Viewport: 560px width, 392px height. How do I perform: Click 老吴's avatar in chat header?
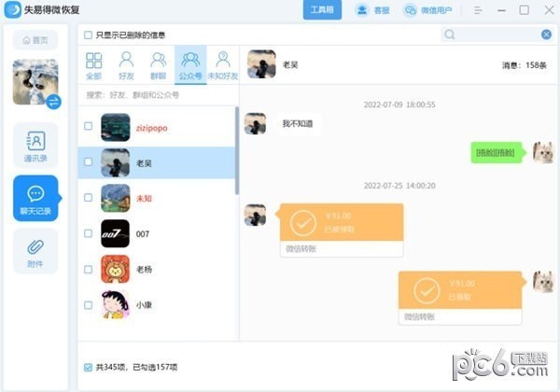coord(261,64)
